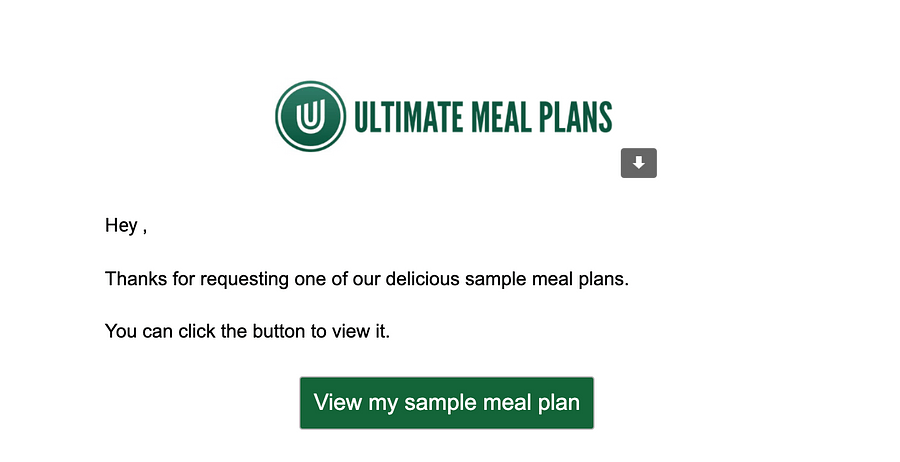The width and height of the screenshot is (900, 462).
Task: Click the word View on the green button
Action: (336, 403)
